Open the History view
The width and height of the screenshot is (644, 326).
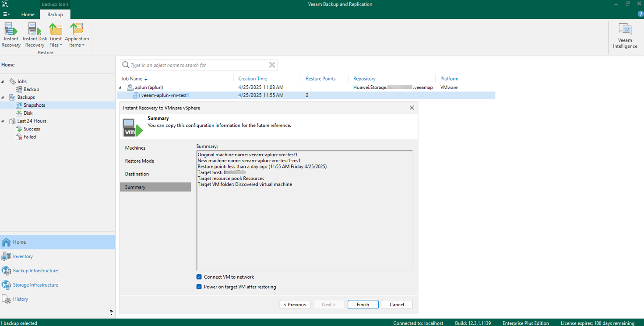click(57, 299)
